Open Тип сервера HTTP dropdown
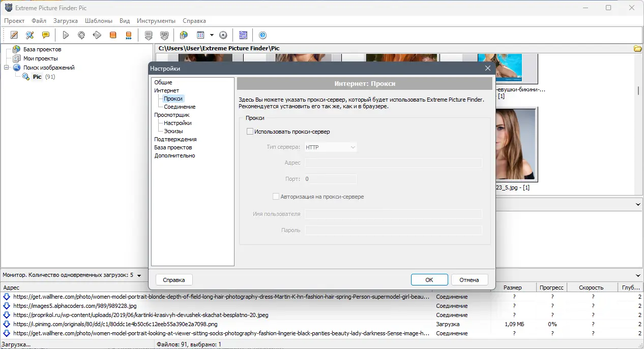Viewport: 644px width, 349px height. (331, 147)
